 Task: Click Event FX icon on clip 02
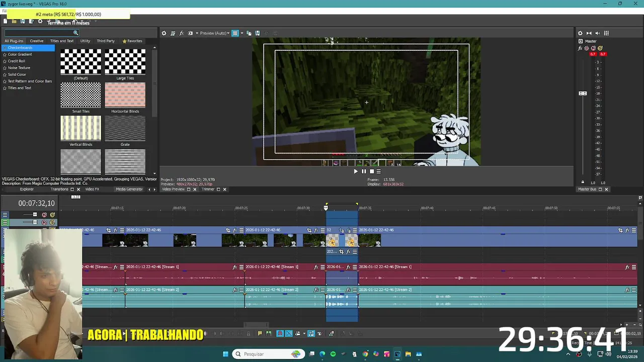[348, 230]
